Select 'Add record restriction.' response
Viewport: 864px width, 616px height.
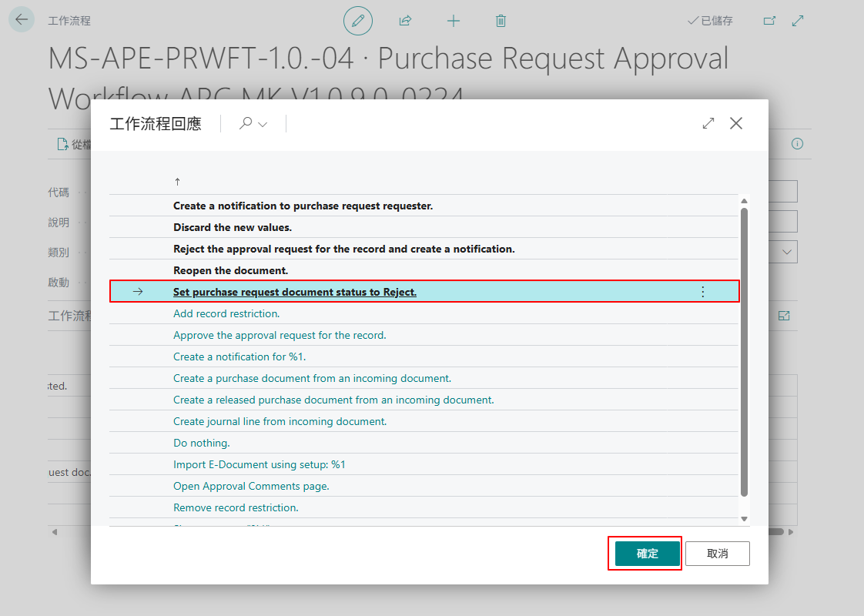pyautogui.click(x=226, y=313)
